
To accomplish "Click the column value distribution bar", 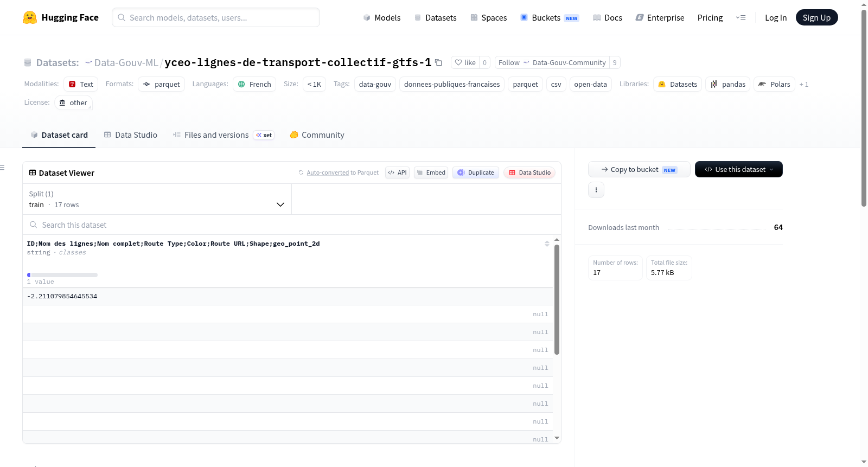I will pos(62,275).
